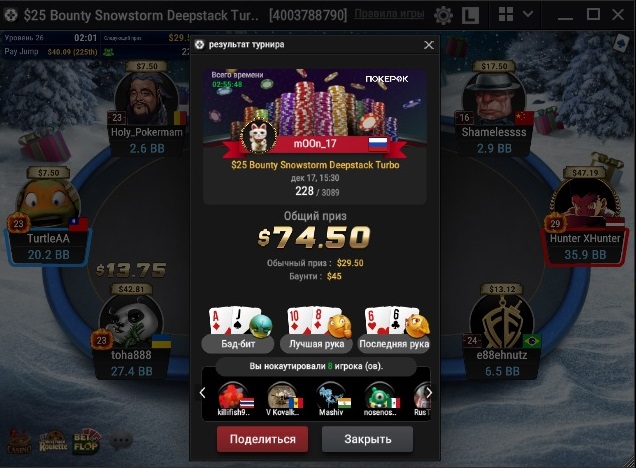
Task: Click the Закрыть button
Action: (367, 439)
